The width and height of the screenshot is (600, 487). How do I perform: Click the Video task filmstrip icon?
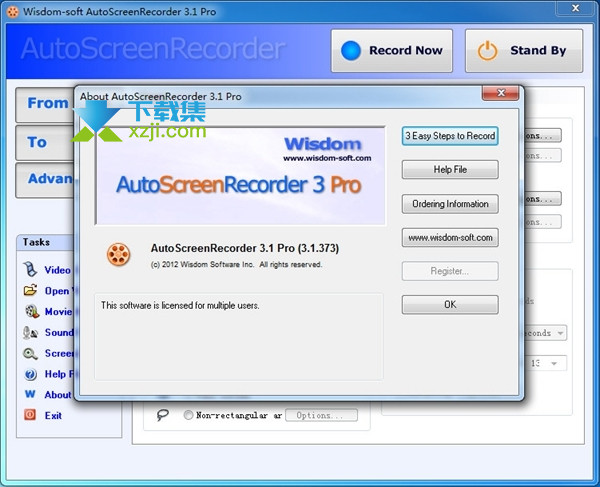pos(30,269)
